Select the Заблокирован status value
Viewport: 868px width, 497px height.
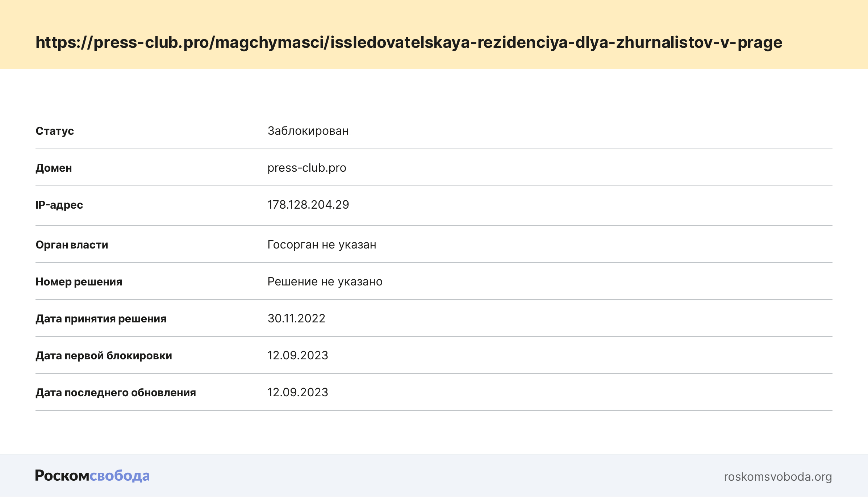[308, 131]
